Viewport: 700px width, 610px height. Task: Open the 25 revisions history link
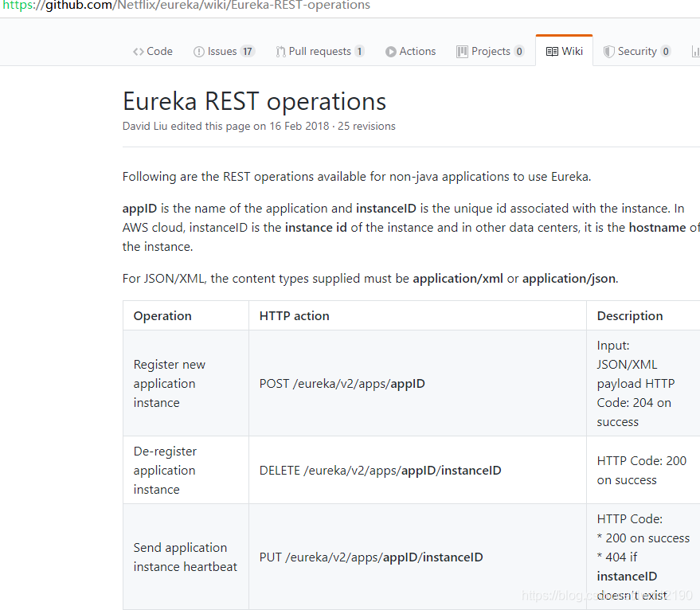tap(366, 127)
